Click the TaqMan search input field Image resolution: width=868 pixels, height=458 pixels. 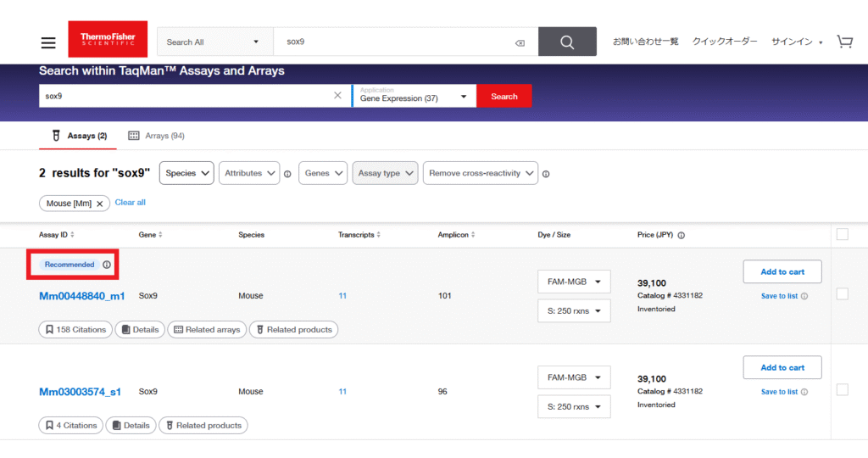(186, 96)
